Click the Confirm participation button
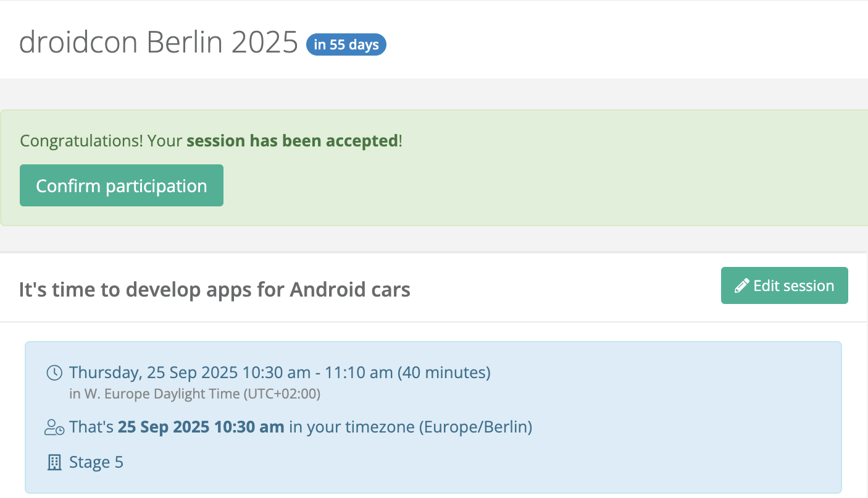This screenshot has width=868, height=498. click(122, 185)
